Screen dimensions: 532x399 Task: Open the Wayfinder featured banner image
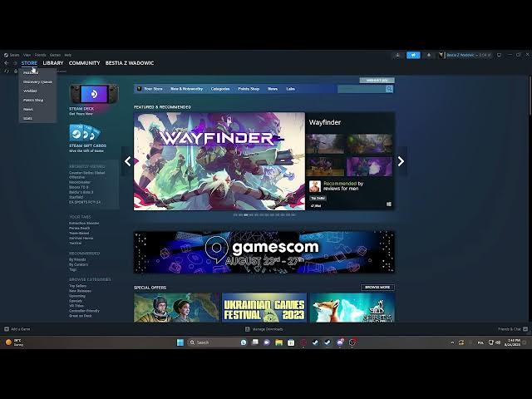(x=219, y=161)
